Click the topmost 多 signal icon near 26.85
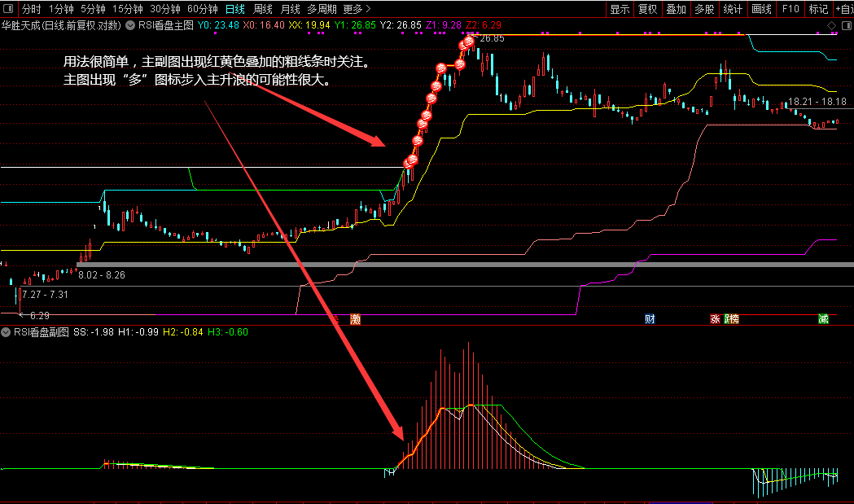The width and height of the screenshot is (854, 504). (x=470, y=41)
